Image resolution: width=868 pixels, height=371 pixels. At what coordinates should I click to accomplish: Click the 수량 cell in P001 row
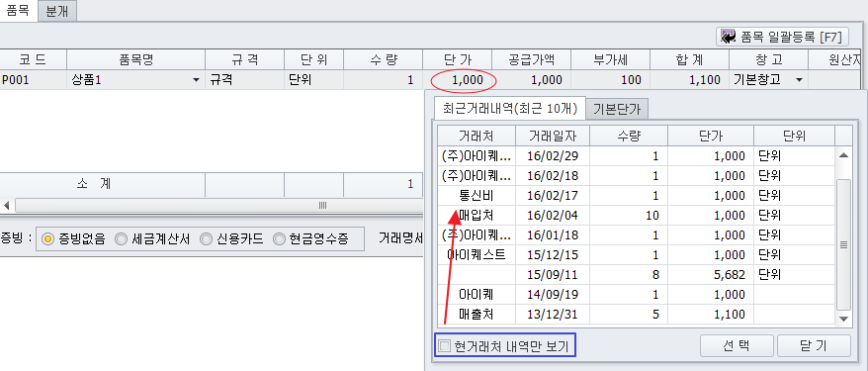(x=383, y=80)
